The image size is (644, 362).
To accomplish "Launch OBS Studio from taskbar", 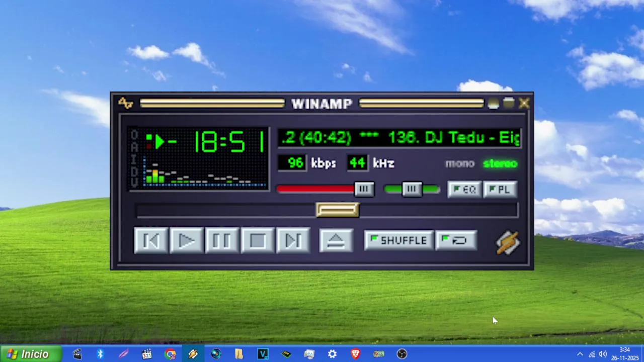I will [x=402, y=354].
